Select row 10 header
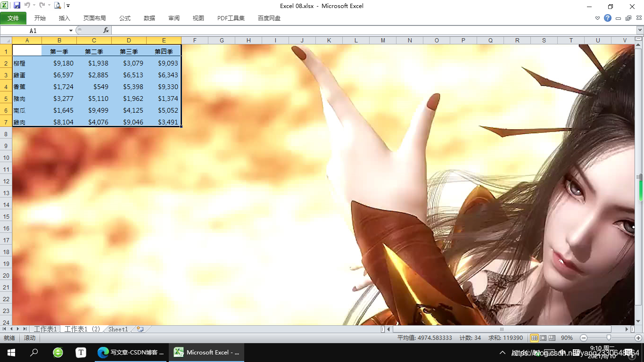The width and height of the screenshot is (644, 362). [6, 157]
